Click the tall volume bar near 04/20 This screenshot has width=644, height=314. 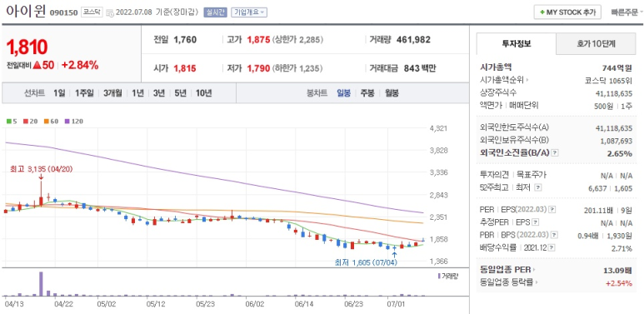click(x=41, y=284)
